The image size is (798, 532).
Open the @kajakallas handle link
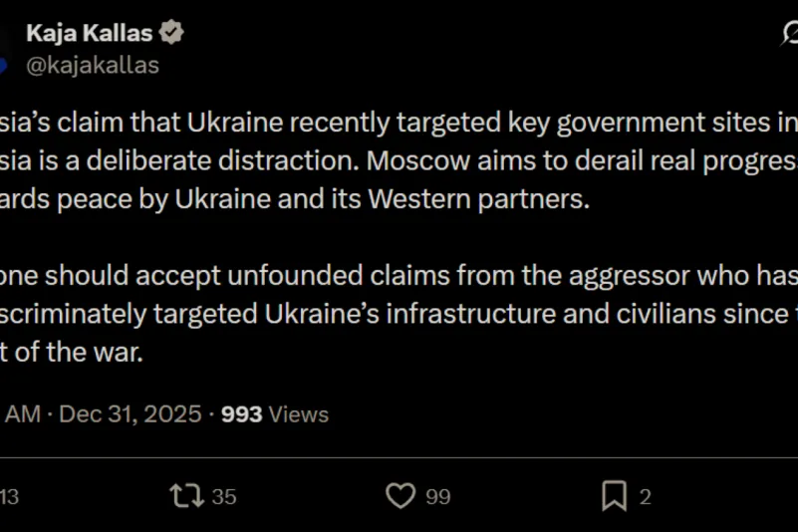pos(92,66)
